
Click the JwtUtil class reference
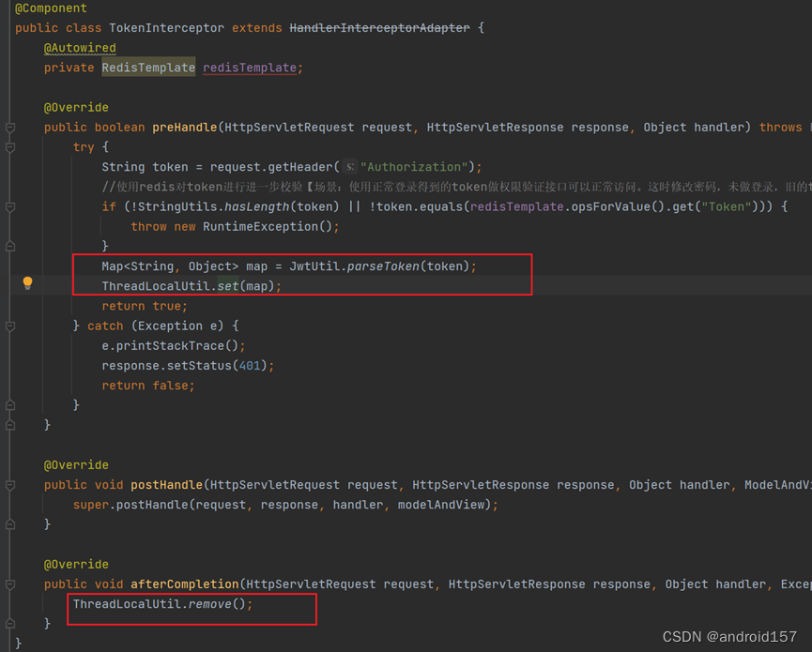[x=314, y=266]
